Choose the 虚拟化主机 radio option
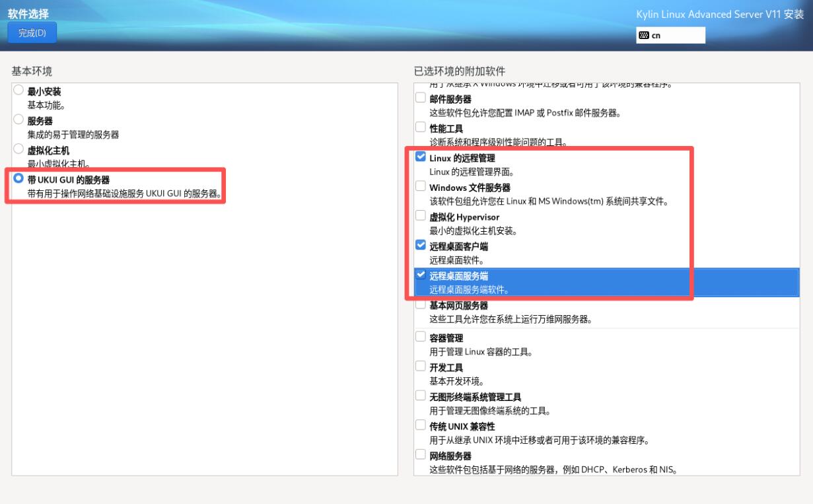Viewport: 813px width, 504px height. tap(18, 149)
